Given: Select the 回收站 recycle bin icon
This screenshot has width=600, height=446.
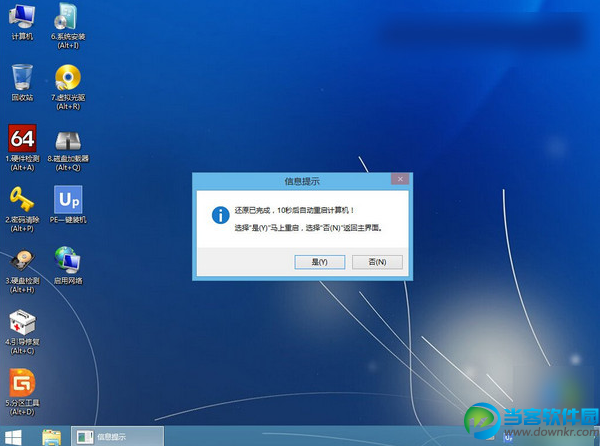Looking at the screenshot, I should tap(22, 83).
